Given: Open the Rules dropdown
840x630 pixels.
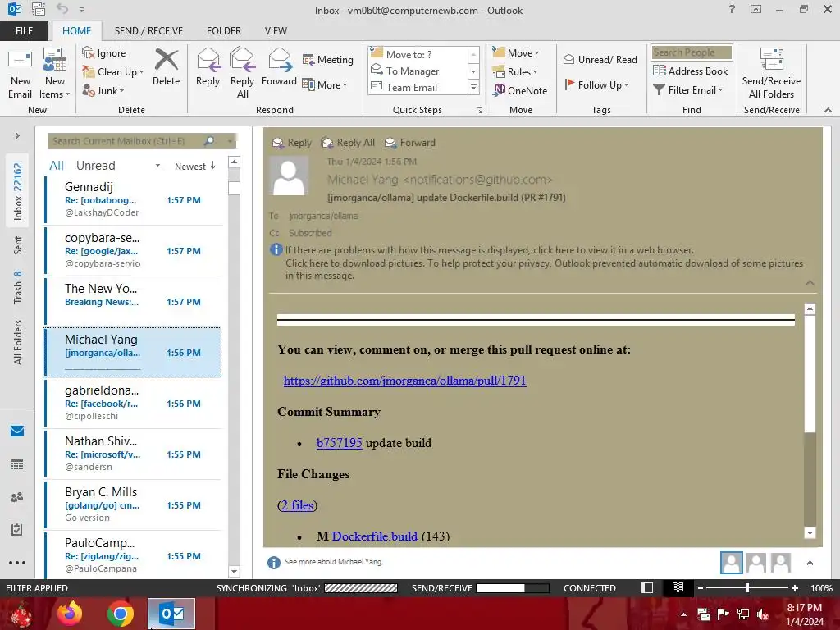Looking at the screenshot, I should pyautogui.click(x=515, y=72).
